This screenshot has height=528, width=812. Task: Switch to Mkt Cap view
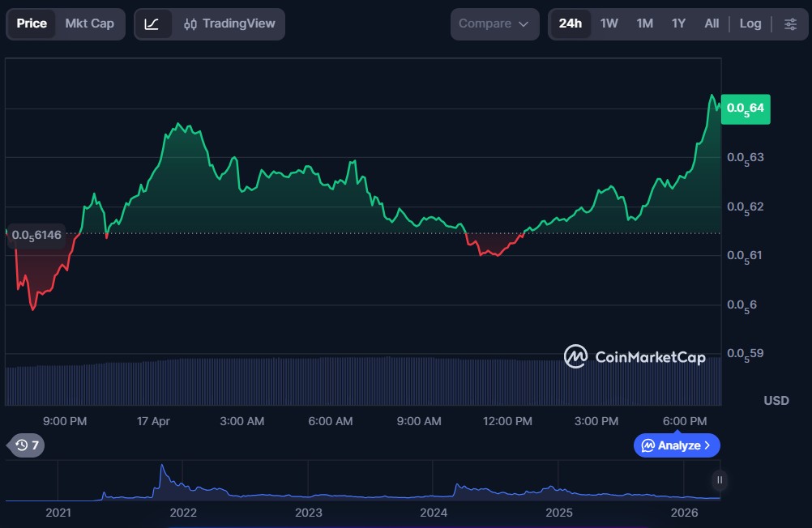[89, 23]
